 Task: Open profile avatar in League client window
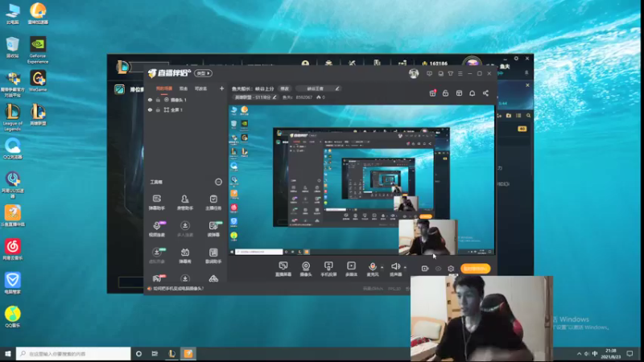(x=472, y=63)
